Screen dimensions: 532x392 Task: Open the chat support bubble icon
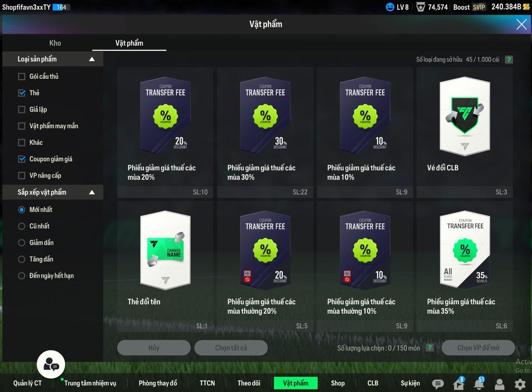tap(51, 365)
